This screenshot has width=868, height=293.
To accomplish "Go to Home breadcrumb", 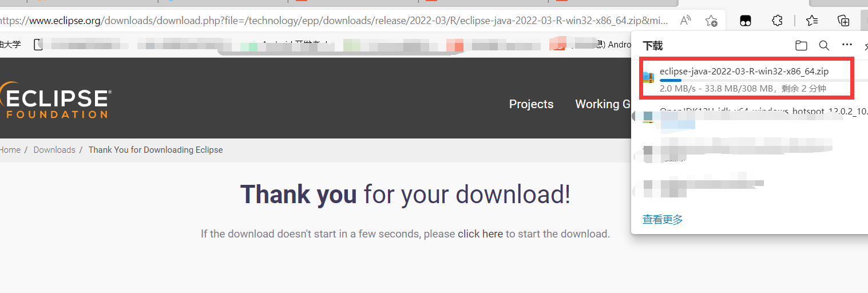I will click(x=10, y=150).
